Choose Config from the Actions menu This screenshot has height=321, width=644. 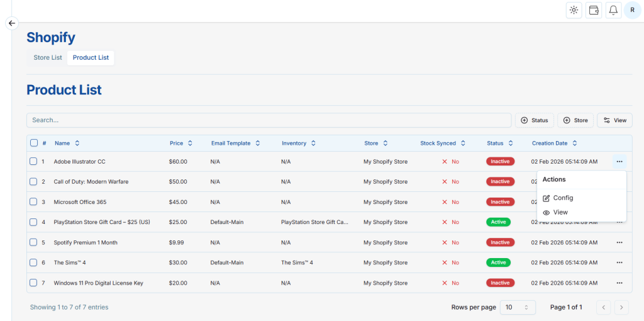pyautogui.click(x=563, y=198)
